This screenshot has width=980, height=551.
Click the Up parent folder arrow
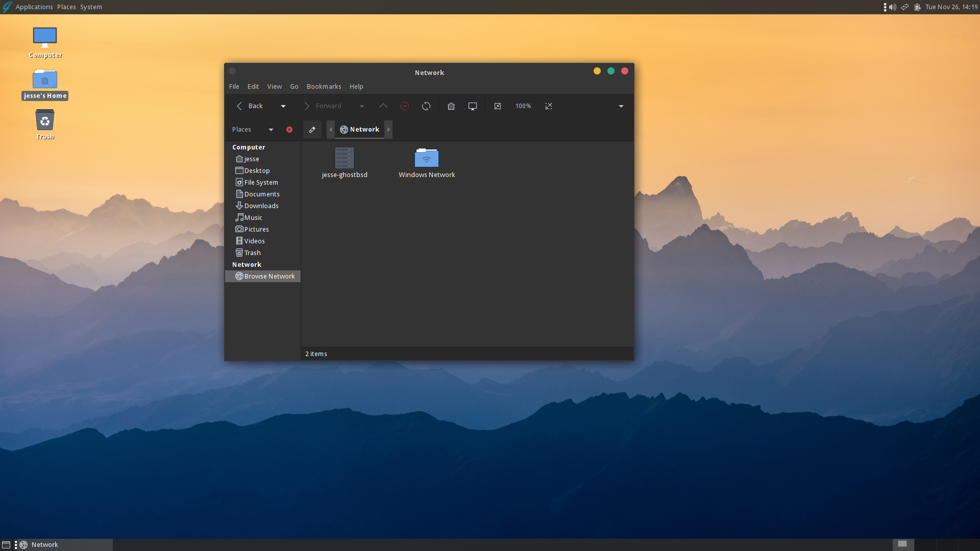[383, 106]
